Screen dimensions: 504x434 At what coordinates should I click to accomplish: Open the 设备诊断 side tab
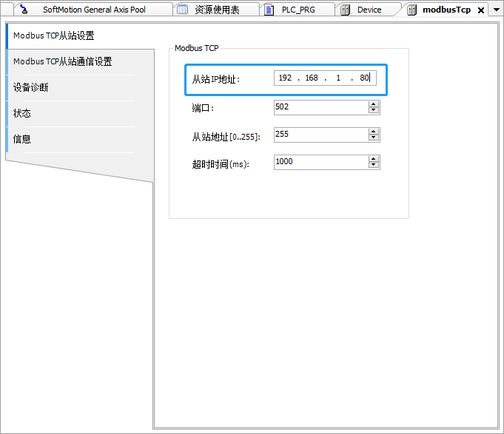tap(31, 87)
